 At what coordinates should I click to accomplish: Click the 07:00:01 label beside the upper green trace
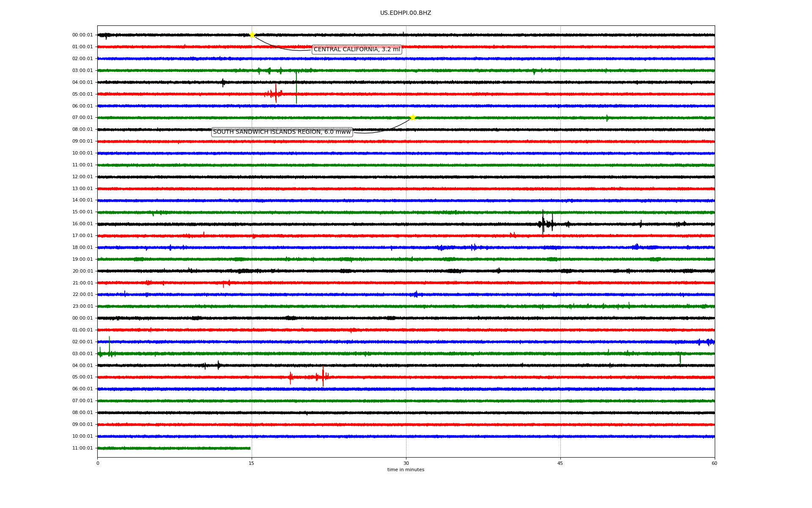coord(82,118)
